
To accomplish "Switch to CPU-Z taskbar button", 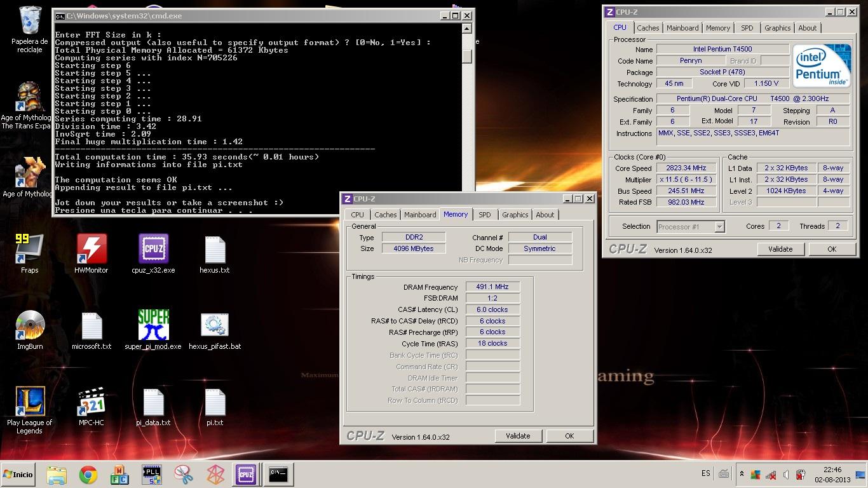I will tap(246, 475).
